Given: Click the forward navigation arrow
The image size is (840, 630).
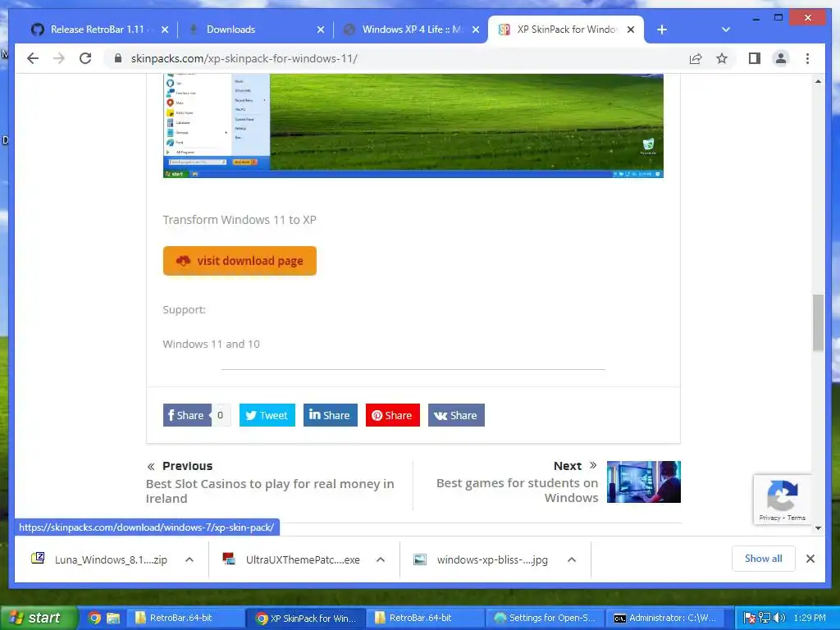Looking at the screenshot, I should [x=59, y=58].
